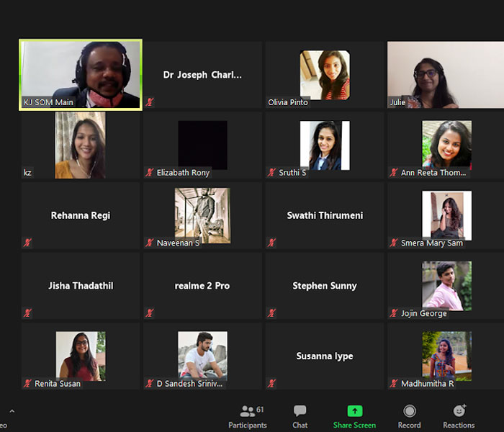Select Naveenan S profile photo

click(202, 215)
